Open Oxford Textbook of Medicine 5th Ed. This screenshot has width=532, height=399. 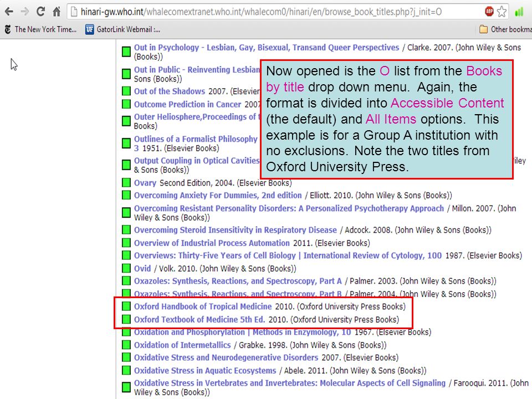tap(199, 319)
